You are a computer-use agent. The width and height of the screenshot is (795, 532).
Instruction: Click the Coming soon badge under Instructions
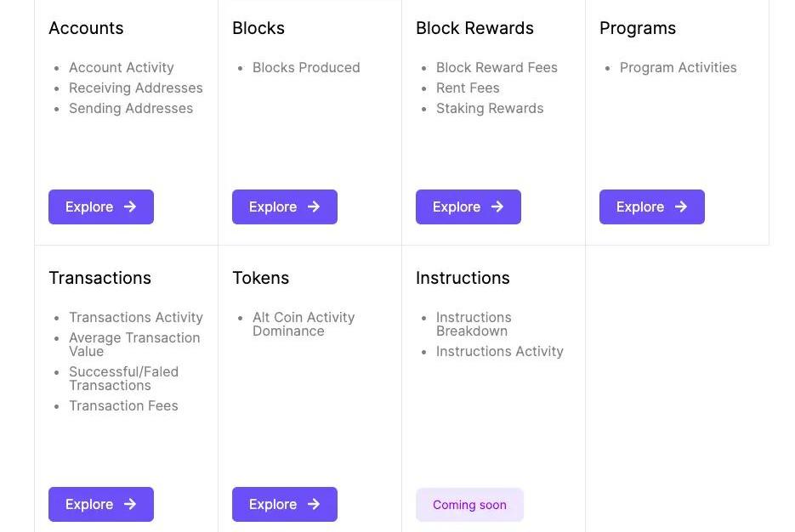point(469,505)
